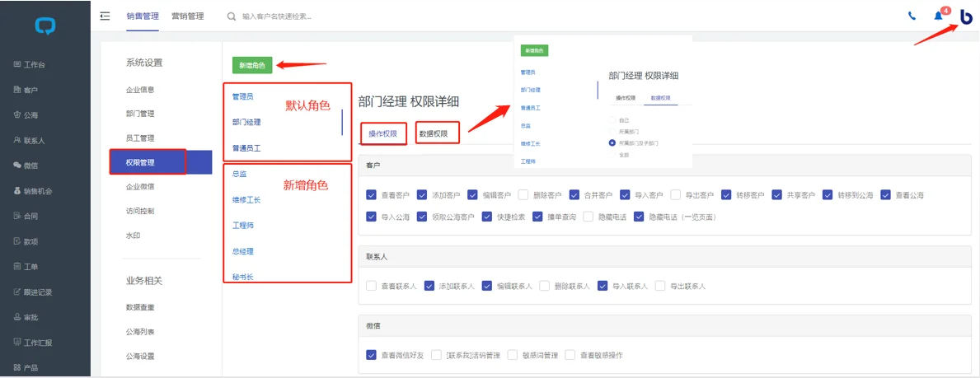Click the blue chat-bubble app logo
This screenshot has height=378, width=980.
(45, 26)
